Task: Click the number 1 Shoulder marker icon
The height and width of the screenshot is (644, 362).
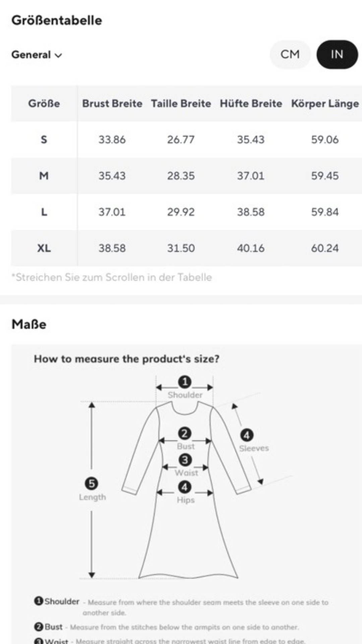Action: pos(185,382)
